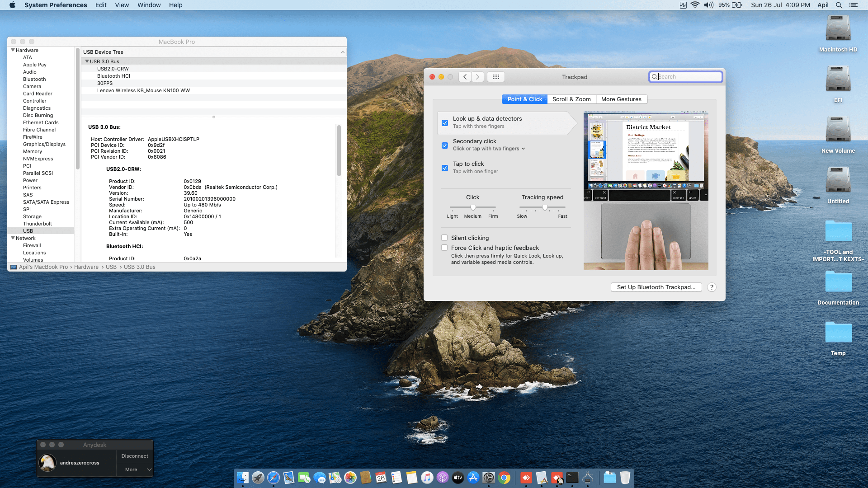Open System Preferences gear in the Dock
Image resolution: width=868 pixels, height=488 pixels.
[489, 478]
